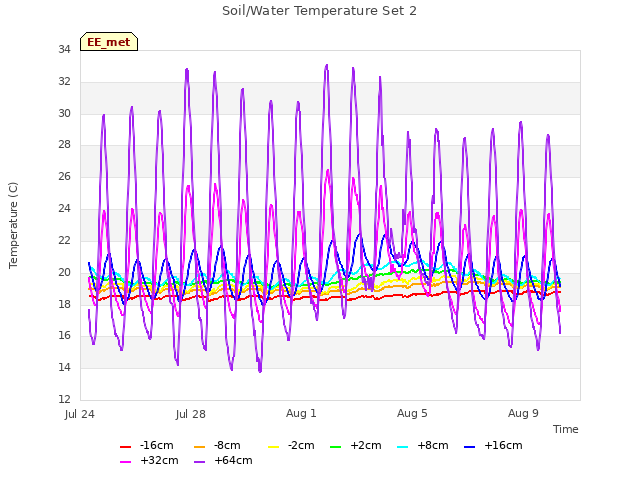Click the yellow -2cm legend swatch
Image resolution: width=640 pixels, height=480 pixels.
coord(273,447)
